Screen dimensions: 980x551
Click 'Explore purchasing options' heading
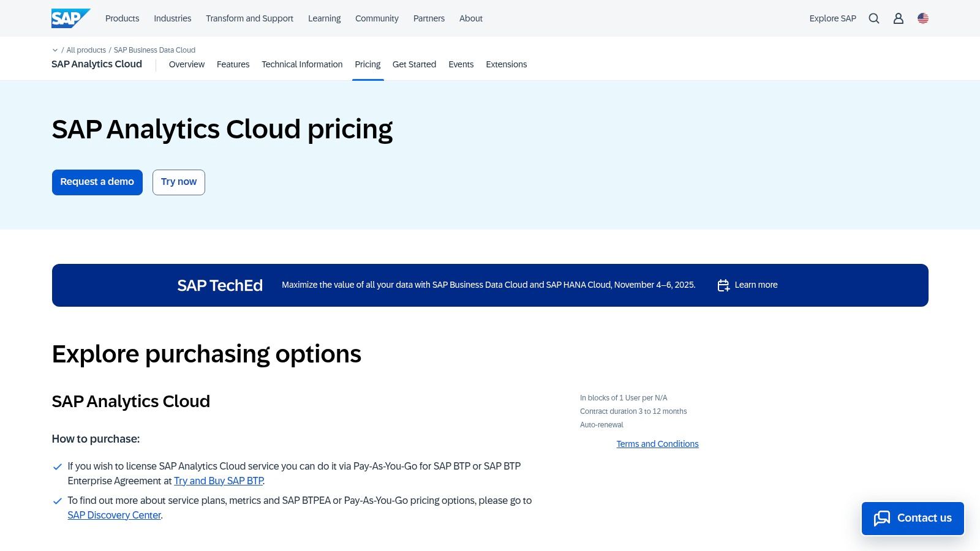click(x=206, y=354)
